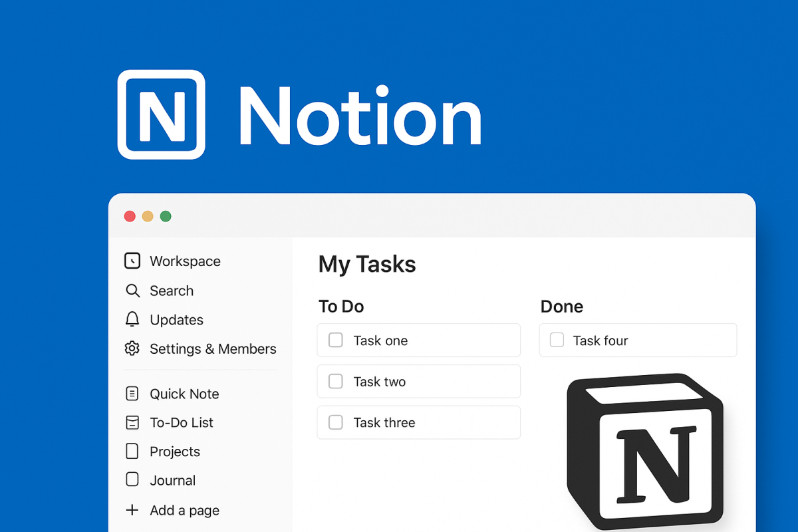The height and width of the screenshot is (532, 798).
Task: Tick the Task three checkbox
Action: [x=336, y=422]
